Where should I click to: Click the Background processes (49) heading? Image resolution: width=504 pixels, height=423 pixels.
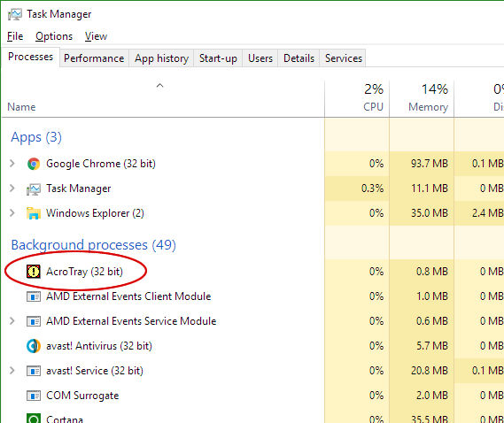[94, 245]
